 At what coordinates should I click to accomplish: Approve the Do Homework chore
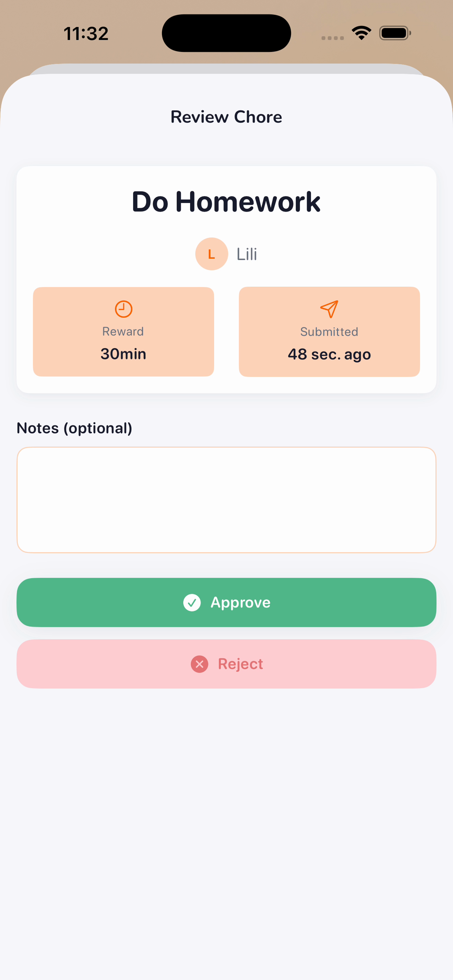click(226, 603)
